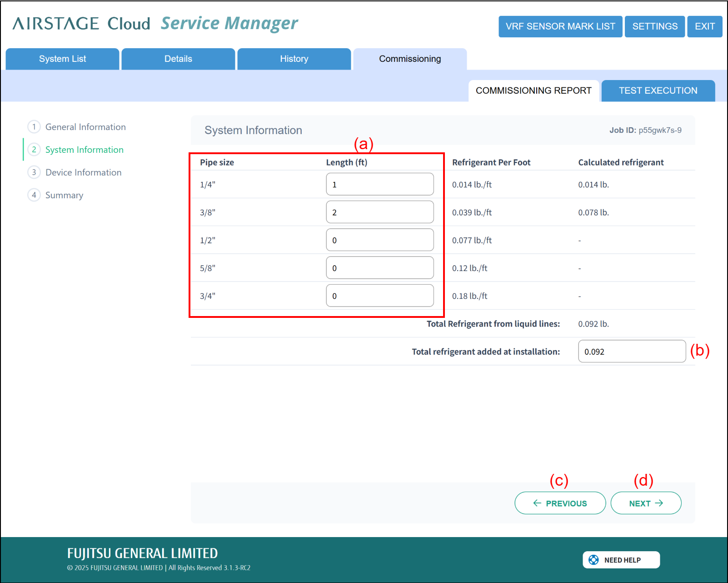
Task: Select Summary in the step list
Action: click(64, 195)
